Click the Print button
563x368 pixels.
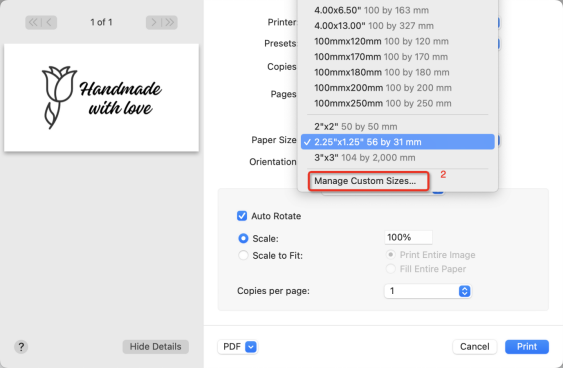tap(527, 347)
